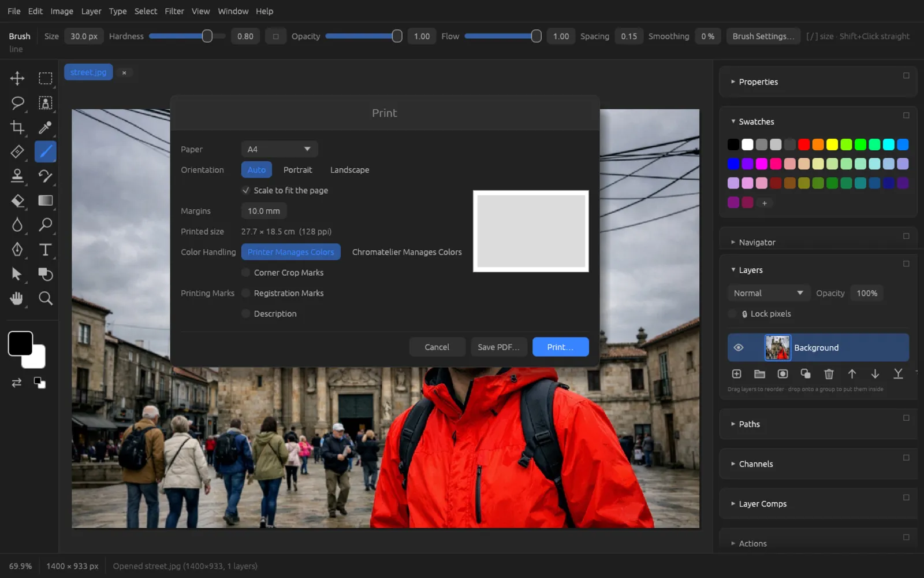Screen dimensions: 924x578
Task: Click the Print… button
Action: point(560,347)
